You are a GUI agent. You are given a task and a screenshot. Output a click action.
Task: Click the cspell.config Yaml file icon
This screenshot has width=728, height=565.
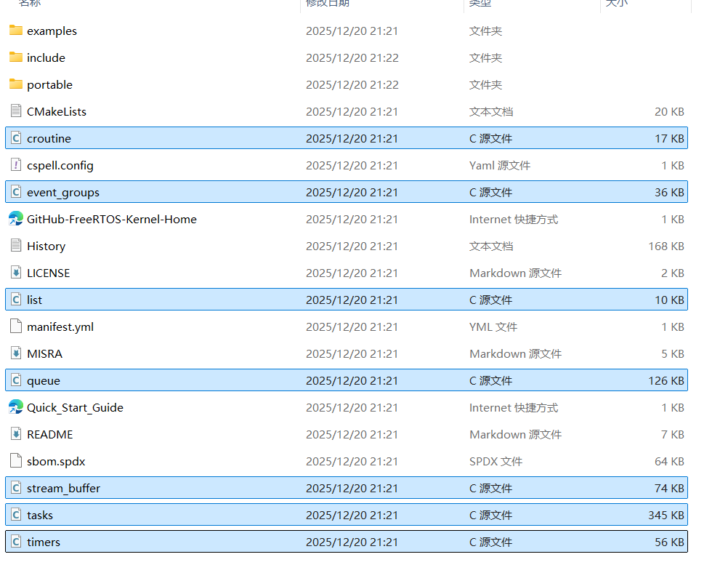[x=16, y=164]
